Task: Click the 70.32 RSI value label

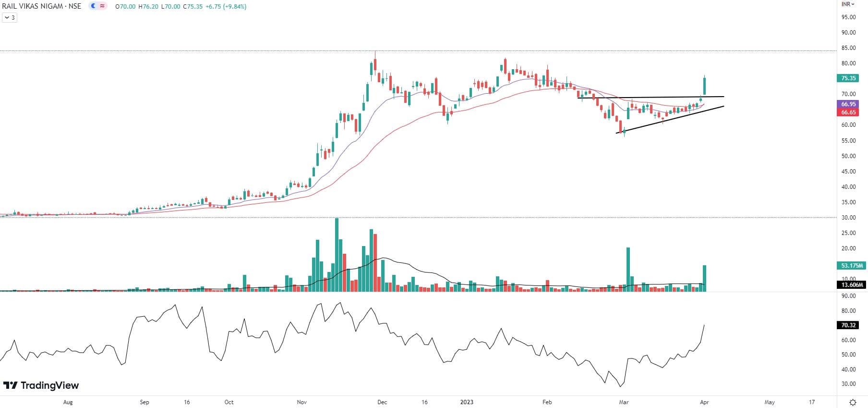Action: click(848, 325)
